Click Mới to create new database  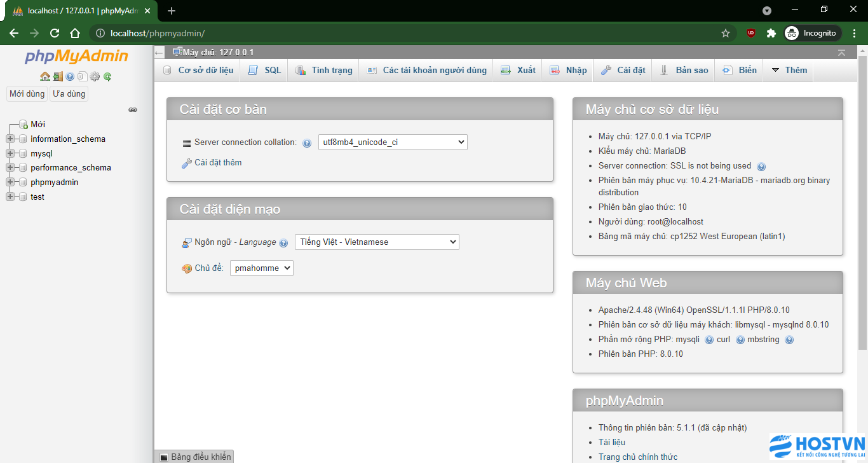[37, 125]
